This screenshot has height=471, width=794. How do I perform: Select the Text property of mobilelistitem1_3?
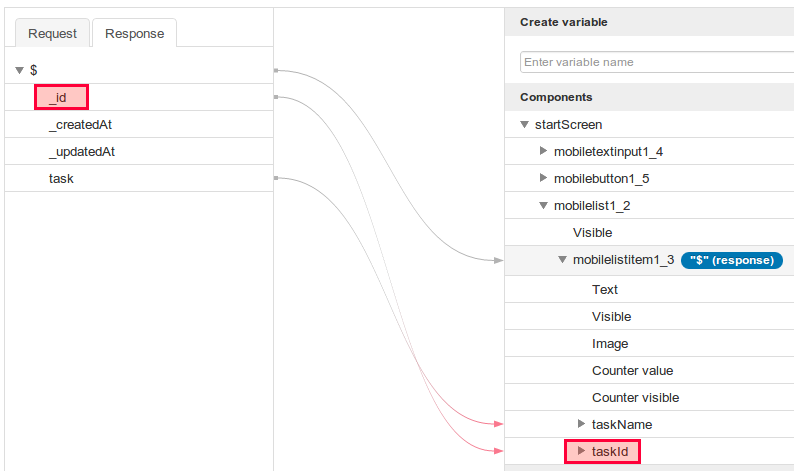click(605, 290)
